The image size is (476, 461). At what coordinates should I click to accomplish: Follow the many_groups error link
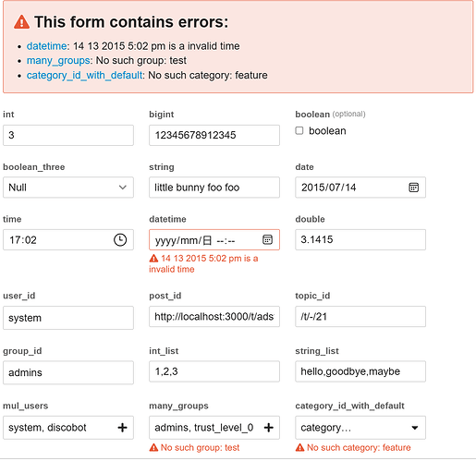click(58, 60)
